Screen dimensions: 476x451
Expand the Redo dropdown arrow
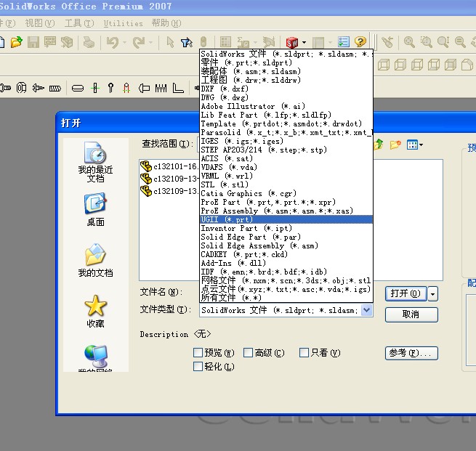151,42
